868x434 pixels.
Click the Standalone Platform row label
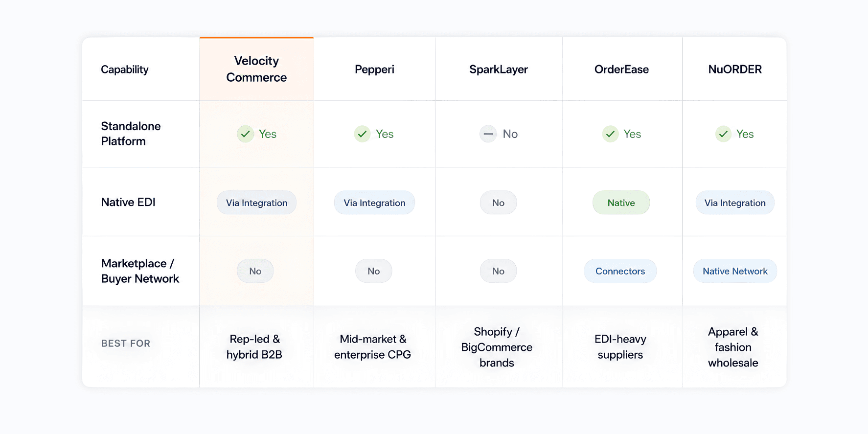coord(131,134)
